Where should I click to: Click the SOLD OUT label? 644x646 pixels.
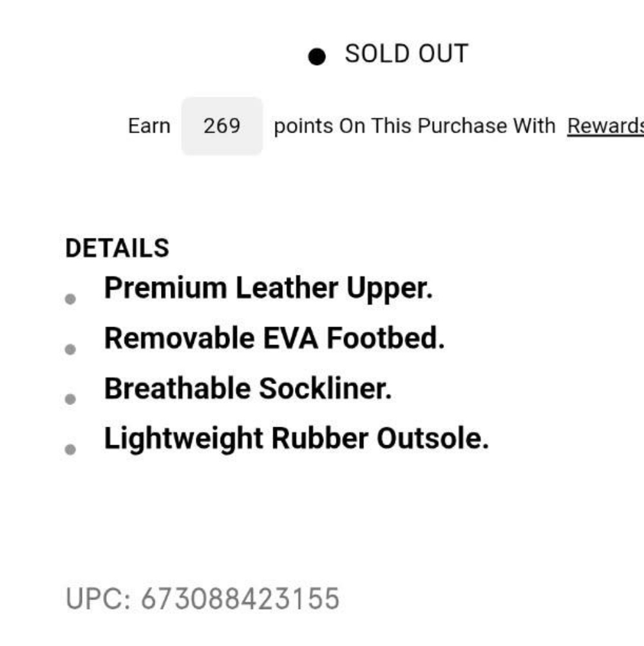pyautogui.click(x=406, y=53)
